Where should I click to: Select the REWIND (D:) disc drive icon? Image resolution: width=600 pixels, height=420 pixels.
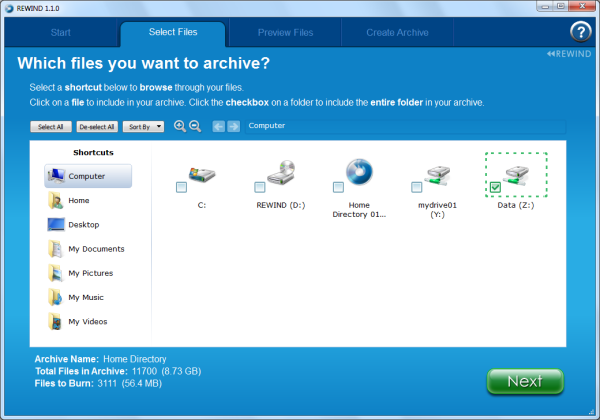coord(282,172)
